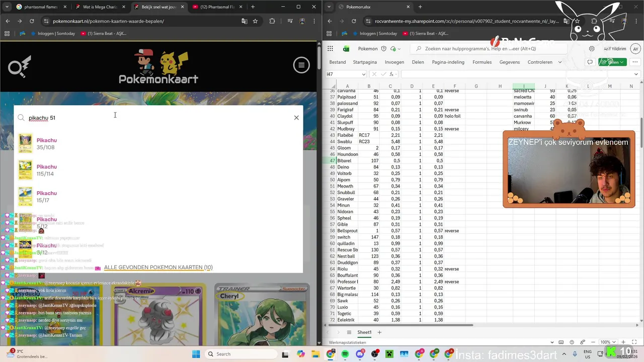Click the fx insert function icon
Image resolution: width=644 pixels, height=362 pixels.
coord(391,74)
